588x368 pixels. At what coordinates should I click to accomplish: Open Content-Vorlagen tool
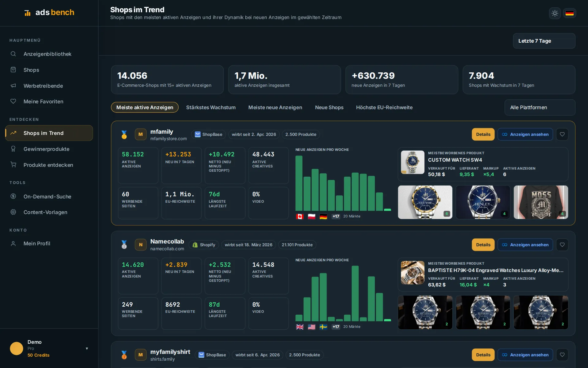coord(49,212)
